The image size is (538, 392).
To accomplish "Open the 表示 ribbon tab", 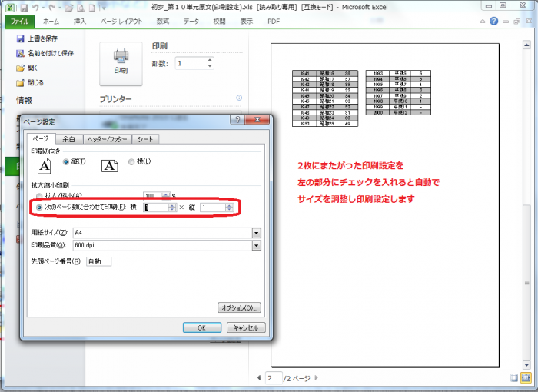I will pyautogui.click(x=247, y=22).
